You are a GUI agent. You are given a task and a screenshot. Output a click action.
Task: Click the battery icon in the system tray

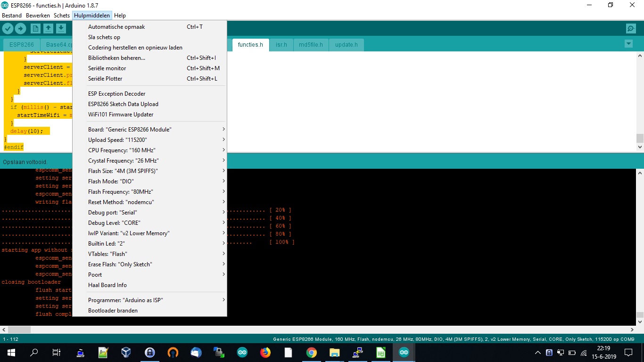pyautogui.click(x=572, y=353)
